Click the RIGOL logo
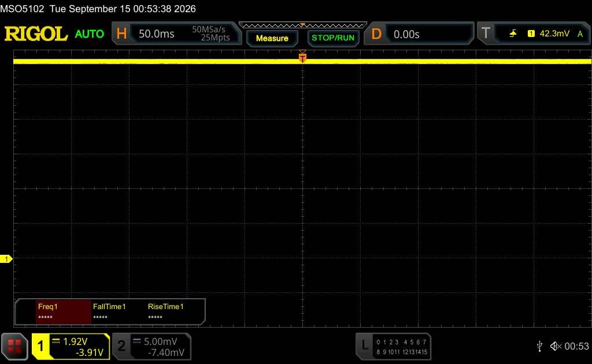 (36, 34)
